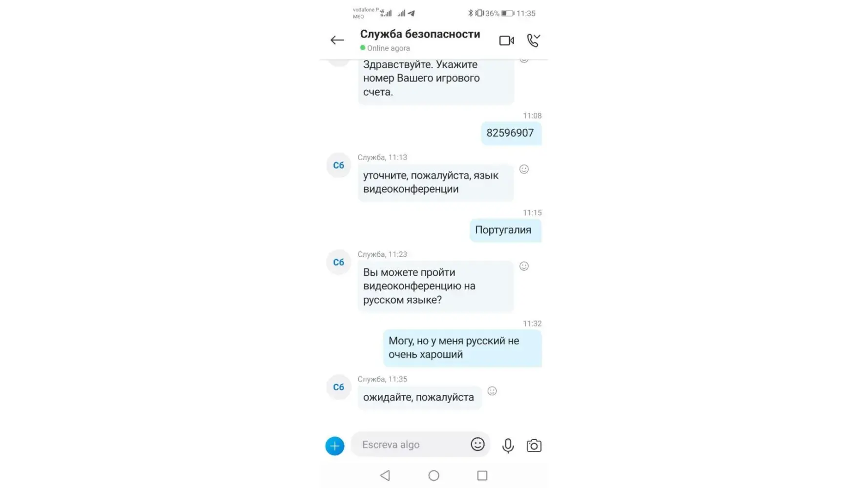Tap the back arrow in chat header
This screenshot has width=868, height=488.
[x=337, y=40]
